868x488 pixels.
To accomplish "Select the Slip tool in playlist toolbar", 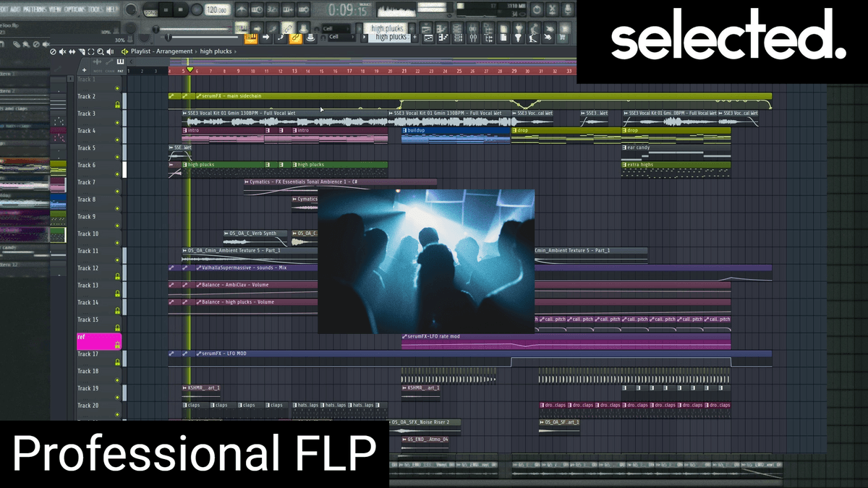I will [72, 52].
